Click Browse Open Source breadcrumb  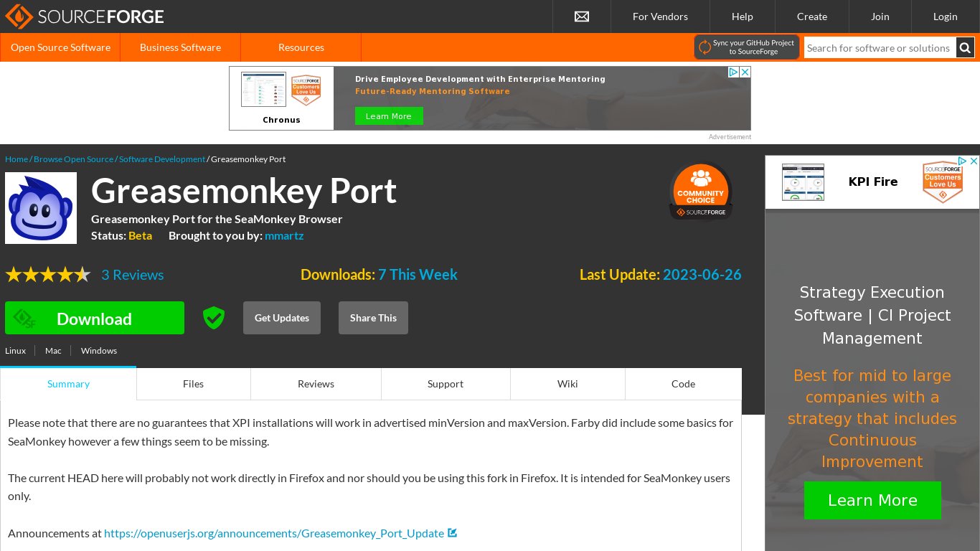pyautogui.click(x=73, y=159)
